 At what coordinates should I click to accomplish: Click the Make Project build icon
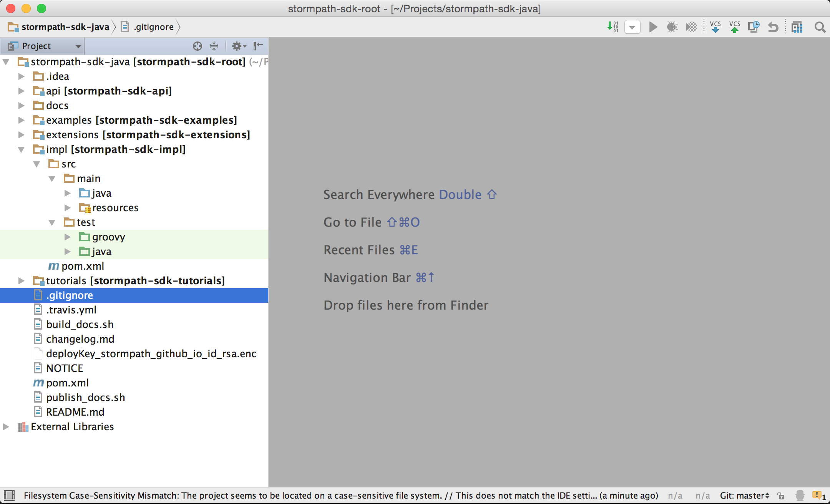tap(613, 27)
